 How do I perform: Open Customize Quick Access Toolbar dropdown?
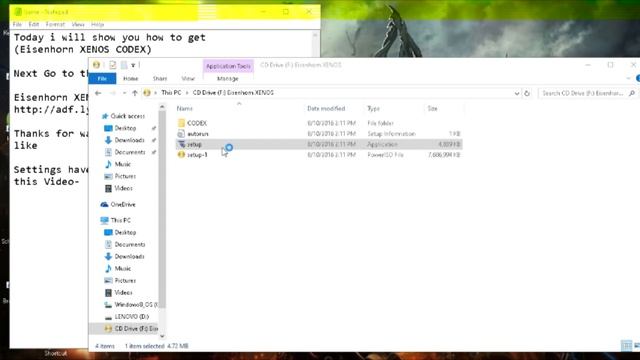133,65
